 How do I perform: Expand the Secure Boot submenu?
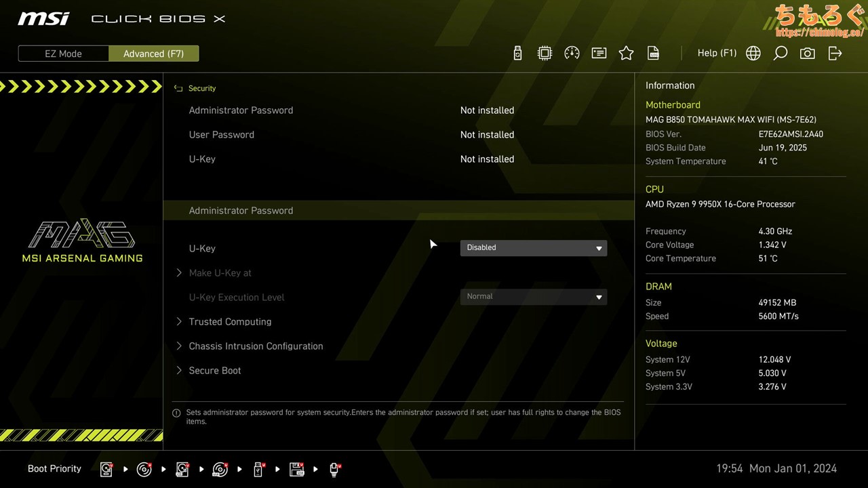[x=214, y=371]
